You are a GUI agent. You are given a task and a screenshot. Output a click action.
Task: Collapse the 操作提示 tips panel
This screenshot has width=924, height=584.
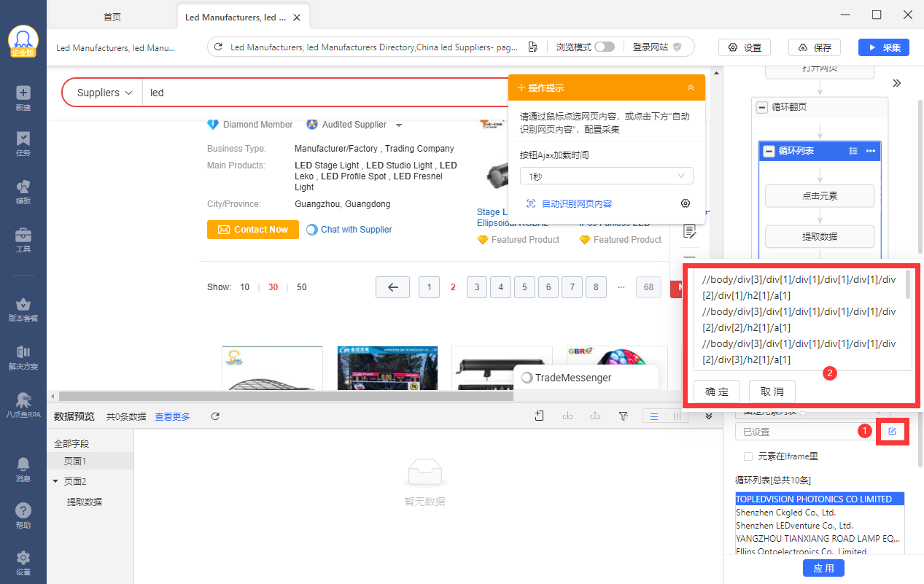(x=691, y=87)
